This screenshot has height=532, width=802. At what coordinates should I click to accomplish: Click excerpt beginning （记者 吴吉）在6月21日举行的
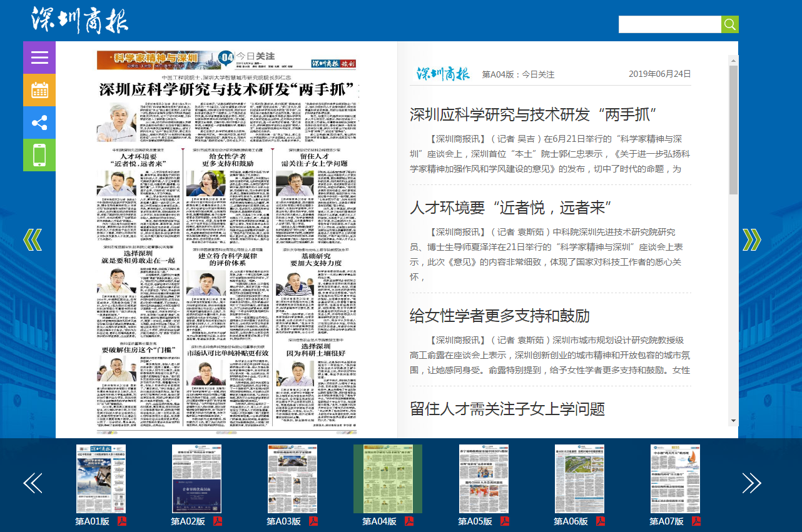click(551, 154)
